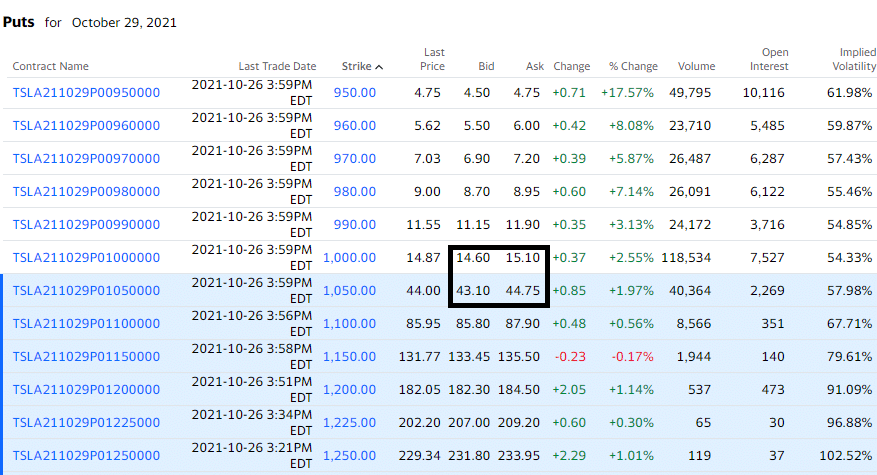Select the 184.50 ask value
This screenshot has width=877, height=475.
(x=519, y=389)
